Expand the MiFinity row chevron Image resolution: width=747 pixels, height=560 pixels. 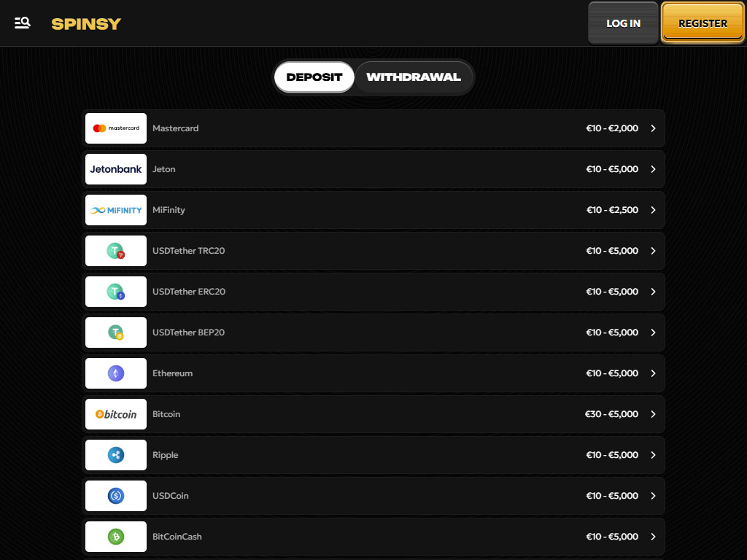pyautogui.click(x=653, y=210)
